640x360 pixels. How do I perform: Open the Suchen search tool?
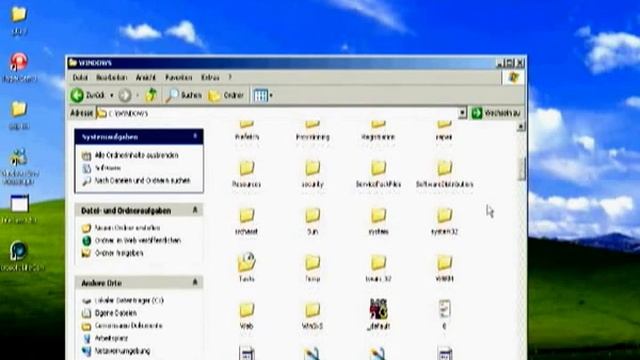tap(184, 96)
